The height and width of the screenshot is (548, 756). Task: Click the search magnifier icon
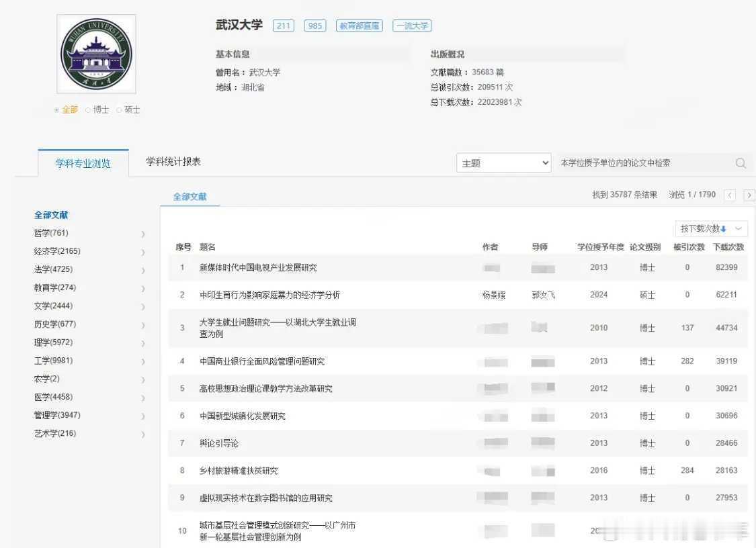(x=741, y=163)
